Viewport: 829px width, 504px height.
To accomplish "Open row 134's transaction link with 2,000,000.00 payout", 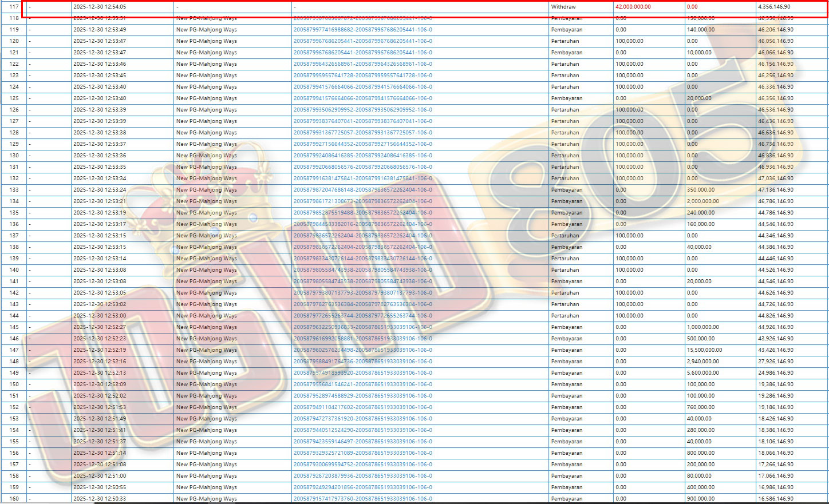I will tap(362, 201).
